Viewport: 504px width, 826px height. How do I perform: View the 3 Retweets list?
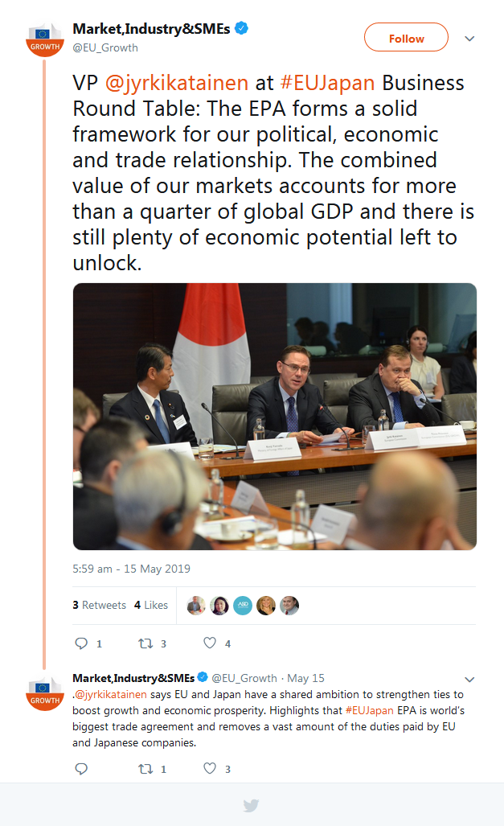100,605
